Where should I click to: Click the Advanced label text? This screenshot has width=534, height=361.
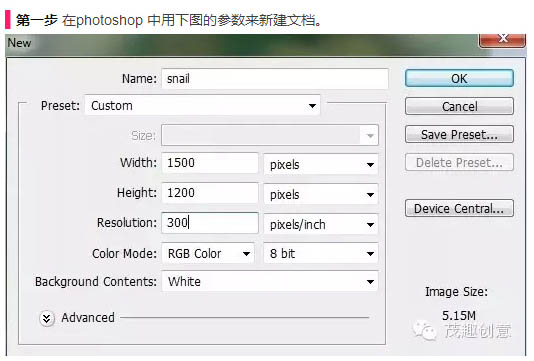88,318
